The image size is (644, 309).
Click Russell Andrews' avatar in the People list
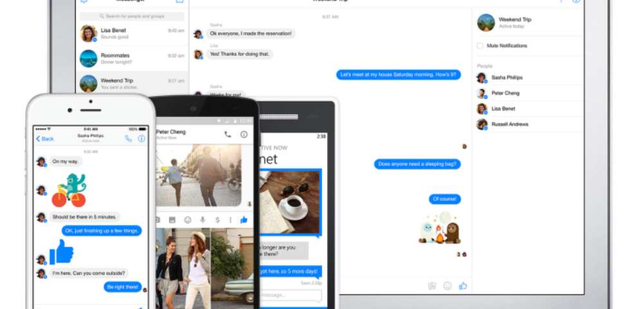pyautogui.click(x=482, y=124)
